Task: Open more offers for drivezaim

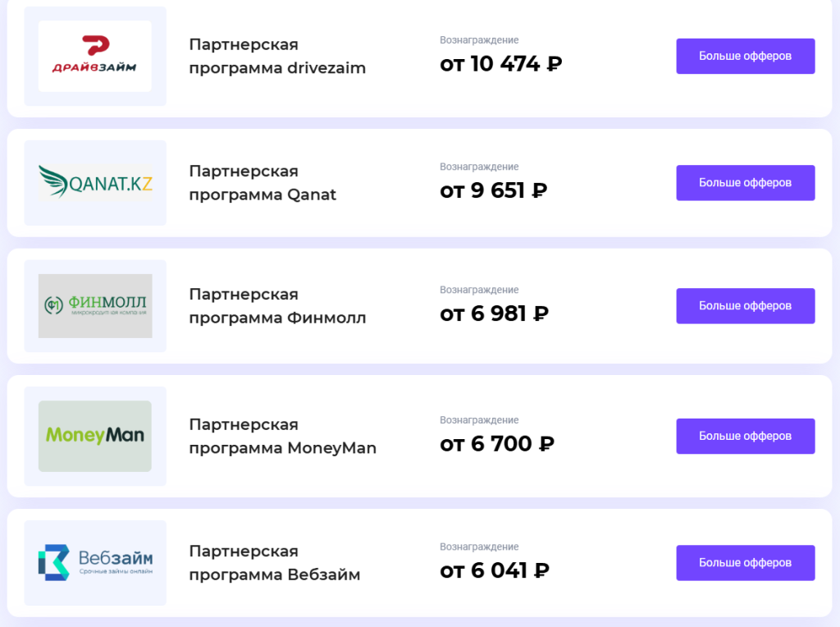Action: coord(745,56)
